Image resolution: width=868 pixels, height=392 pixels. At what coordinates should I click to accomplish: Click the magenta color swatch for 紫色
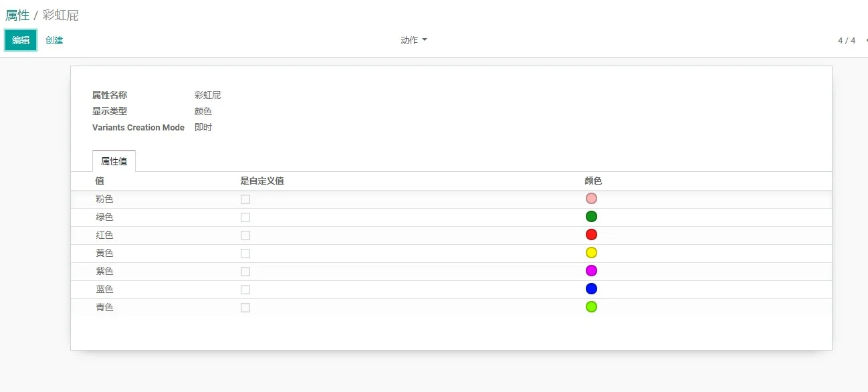pos(591,270)
